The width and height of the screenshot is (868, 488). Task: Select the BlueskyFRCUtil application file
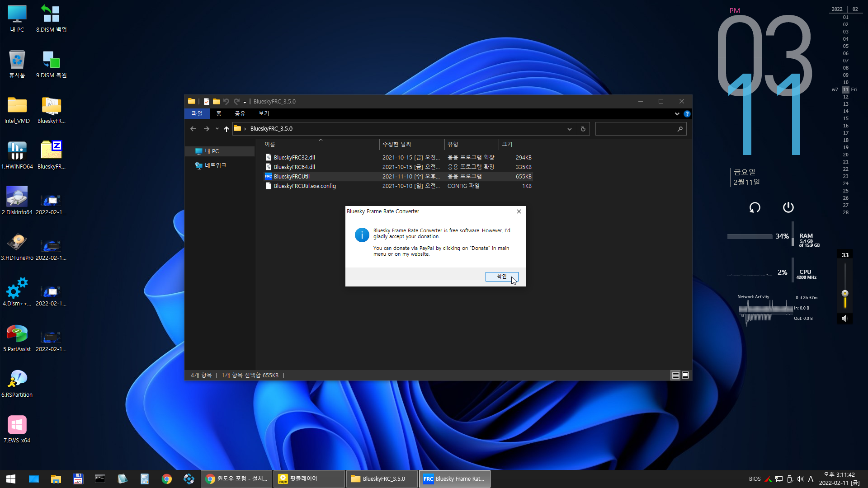click(398, 176)
